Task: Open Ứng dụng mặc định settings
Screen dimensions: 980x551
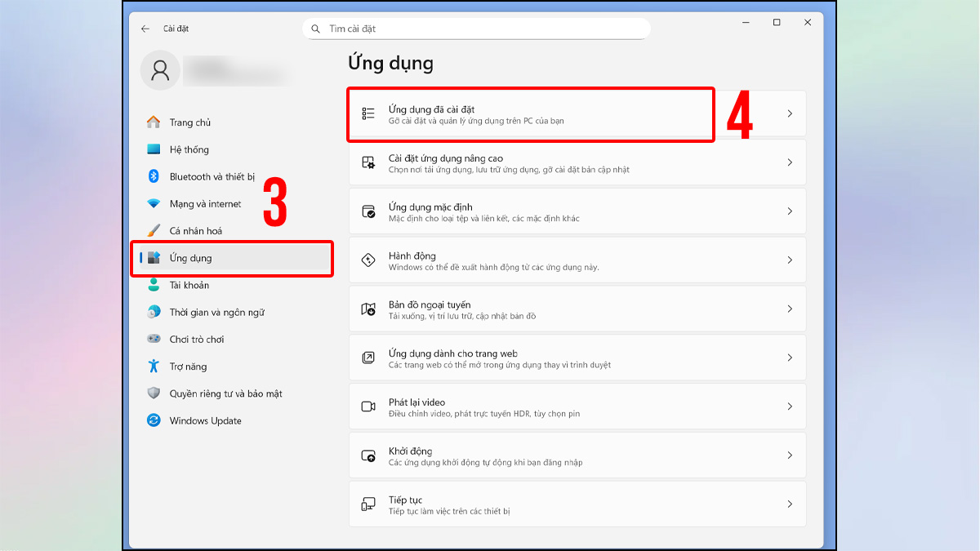Action: (577, 211)
